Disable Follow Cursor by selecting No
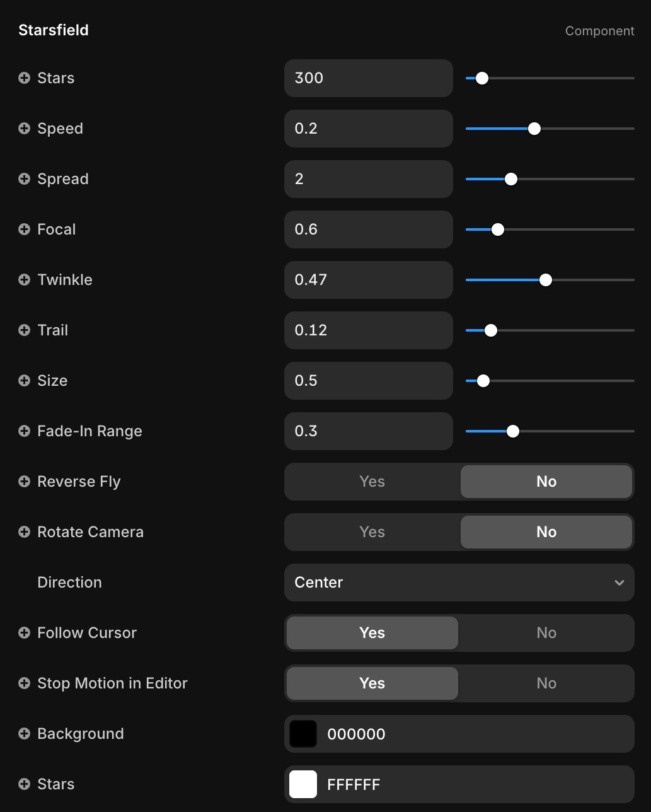This screenshot has height=812, width=651. pyautogui.click(x=546, y=633)
